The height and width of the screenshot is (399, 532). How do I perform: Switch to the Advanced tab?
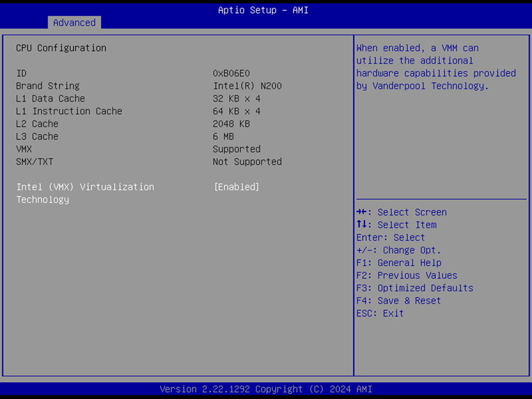[x=74, y=23]
